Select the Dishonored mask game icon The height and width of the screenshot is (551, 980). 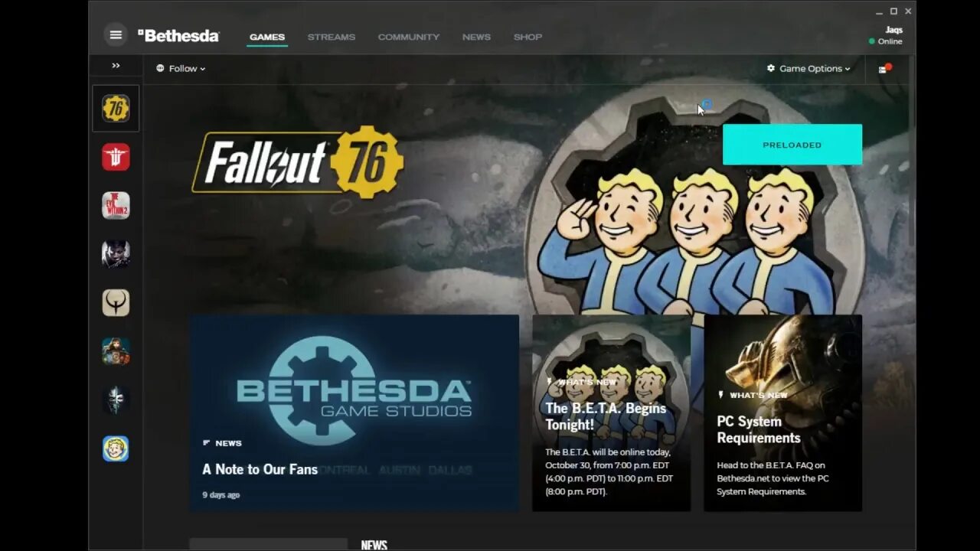point(116,399)
